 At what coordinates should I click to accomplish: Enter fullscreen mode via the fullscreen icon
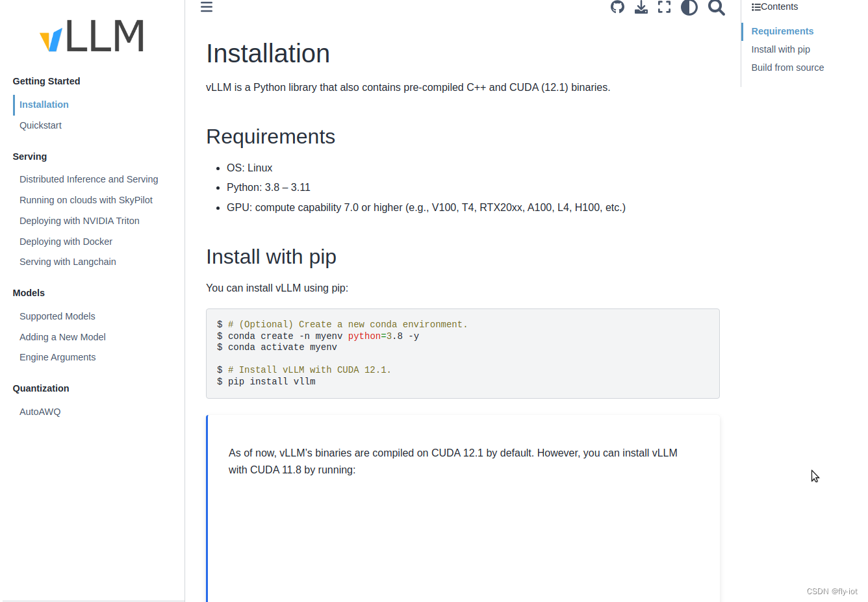click(664, 7)
